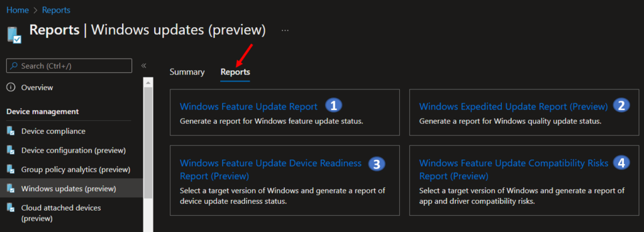Open Overview in the sidebar
The height and width of the screenshot is (232, 644).
point(37,87)
